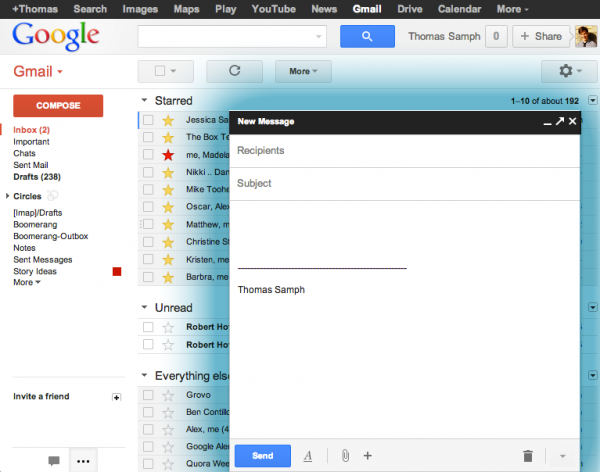This screenshot has width=600, height=472.
Task: Collapse the Starred section triangle
Action: click(x=145, y=101)
